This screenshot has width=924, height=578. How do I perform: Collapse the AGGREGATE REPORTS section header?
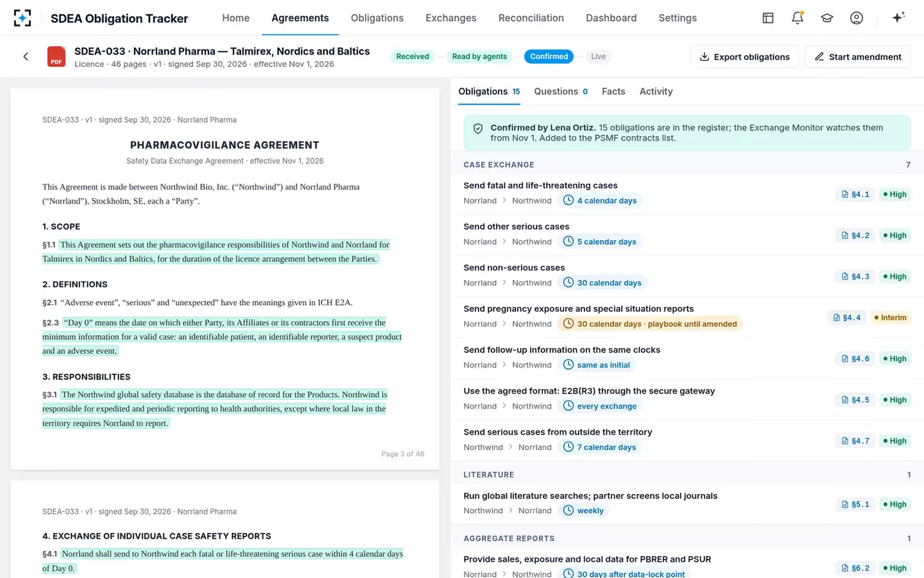[687, 538]
